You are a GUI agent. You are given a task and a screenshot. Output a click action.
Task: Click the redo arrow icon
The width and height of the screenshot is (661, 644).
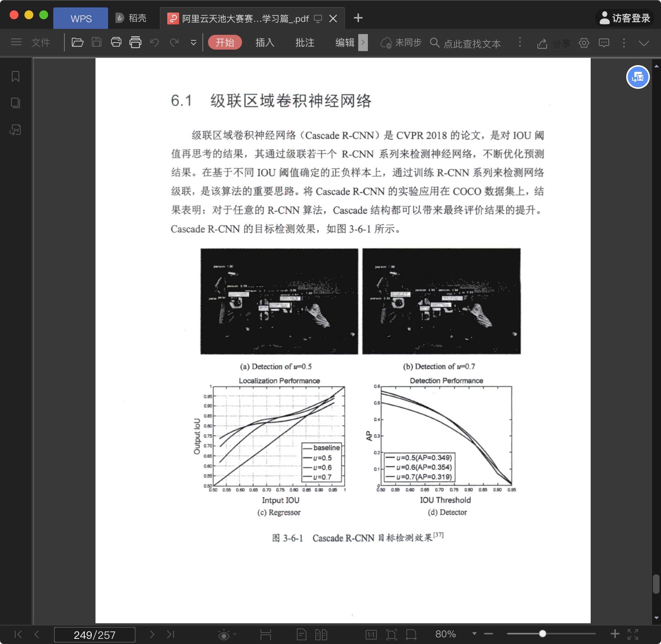174,43
